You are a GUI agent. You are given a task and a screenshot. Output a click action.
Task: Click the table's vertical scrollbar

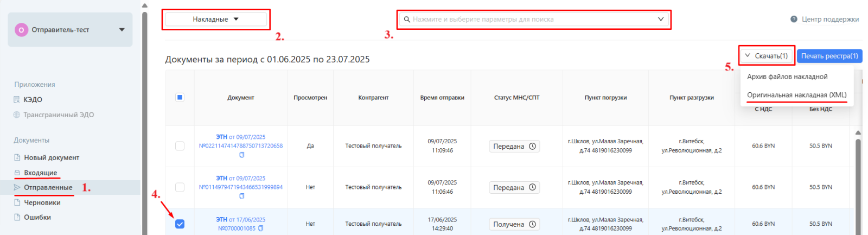(x=858, y=185)
